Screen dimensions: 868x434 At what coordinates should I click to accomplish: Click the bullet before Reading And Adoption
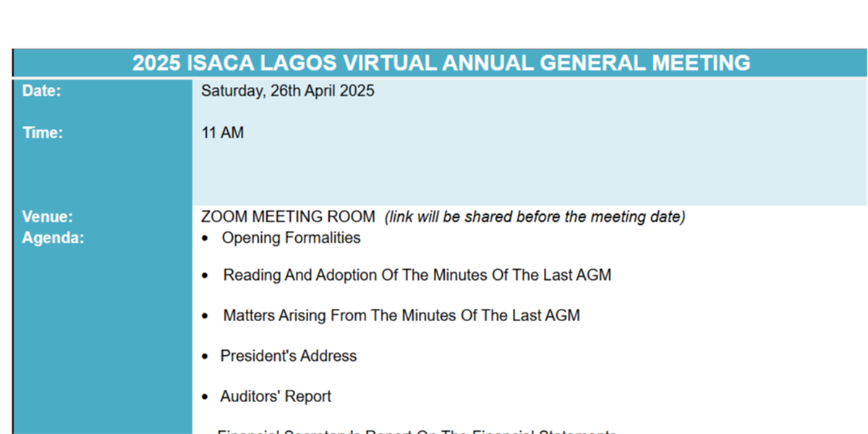coord(206,276)
